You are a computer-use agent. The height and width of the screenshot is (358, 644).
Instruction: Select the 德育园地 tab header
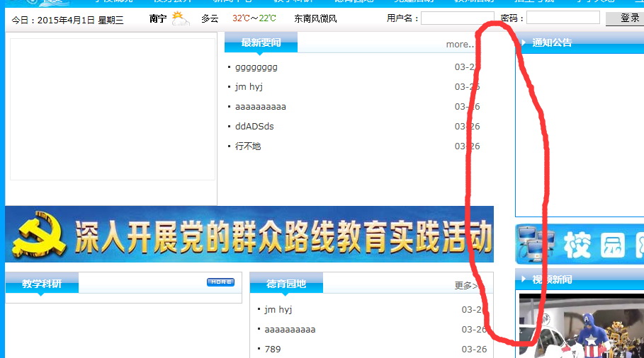click(286, 284)
